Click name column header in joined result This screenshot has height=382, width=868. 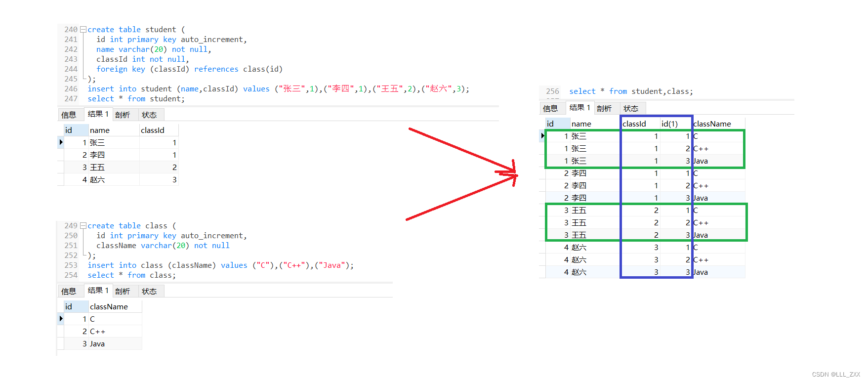tap(595, 124)
